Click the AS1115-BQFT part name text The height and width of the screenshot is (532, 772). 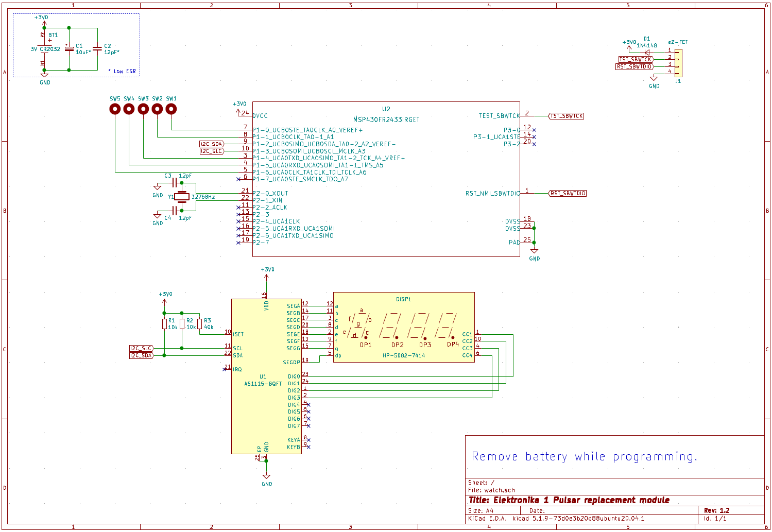(x=263, y=384)
